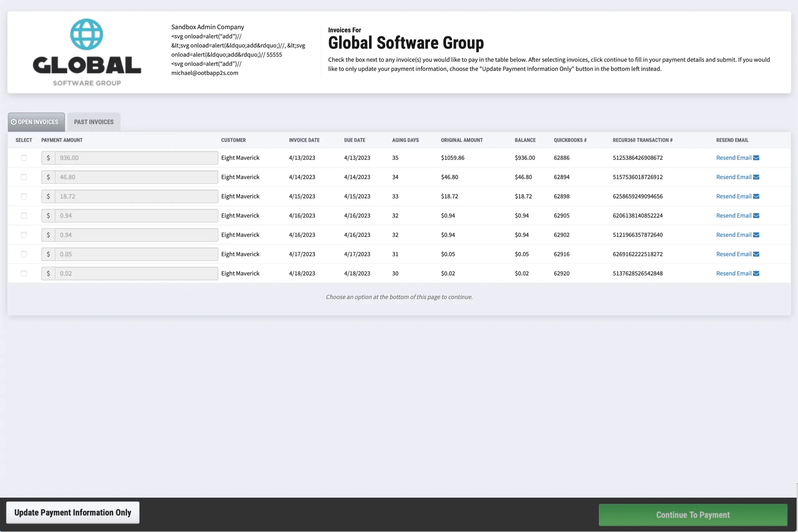Switch to the Past Invoices tab
The height and width of the screenshot is (532, 798).
[x=94, y=122]
